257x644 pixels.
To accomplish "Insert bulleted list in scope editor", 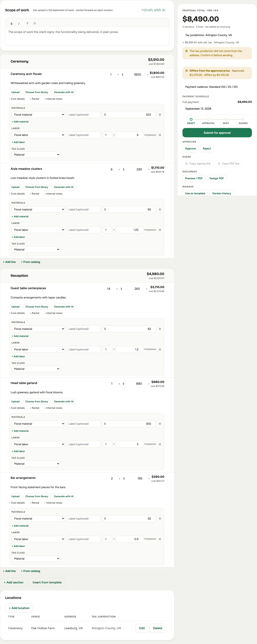I will click(28, 23).
